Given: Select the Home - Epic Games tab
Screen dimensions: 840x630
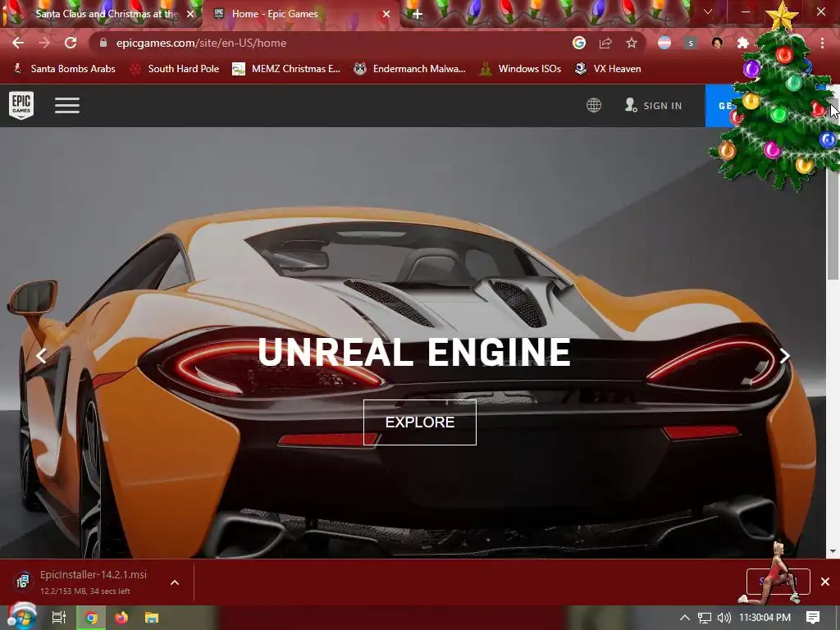Looking at the screenshot, I should coord(300,14).
